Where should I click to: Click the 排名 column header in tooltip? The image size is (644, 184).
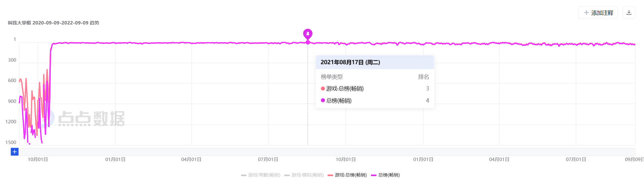[423, 77]
